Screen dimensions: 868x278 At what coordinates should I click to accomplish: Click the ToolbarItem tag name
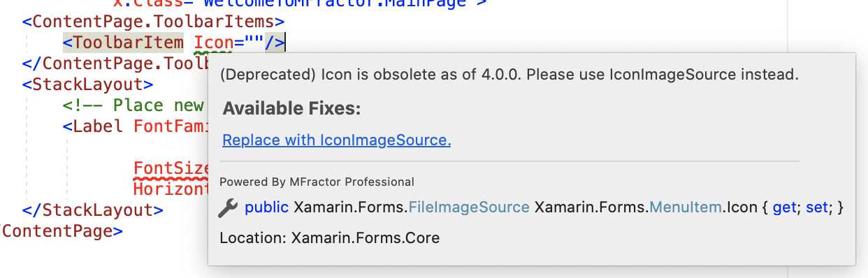pos(130,43)
